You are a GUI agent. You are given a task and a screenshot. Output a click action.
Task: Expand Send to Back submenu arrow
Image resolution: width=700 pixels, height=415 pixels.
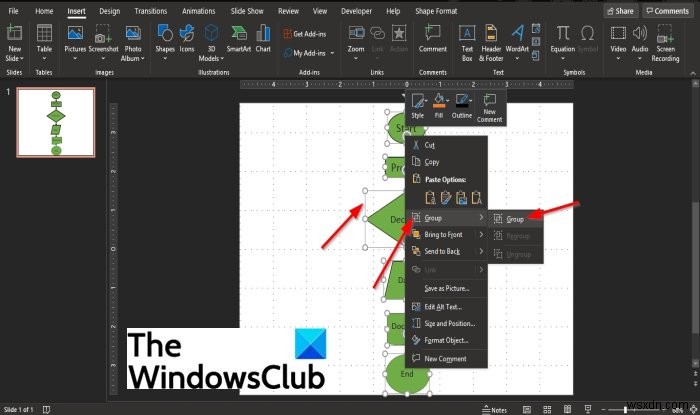pos(481,251)
